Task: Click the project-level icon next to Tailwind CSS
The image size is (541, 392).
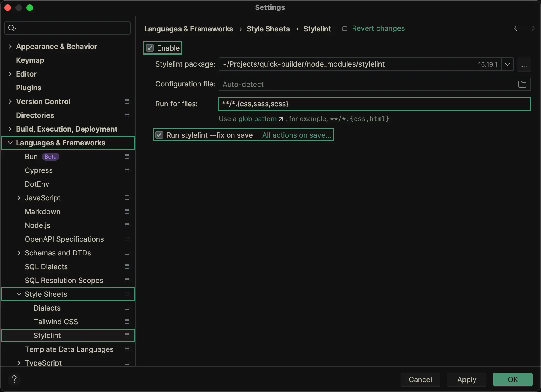Action: click(x=127, y=322)
